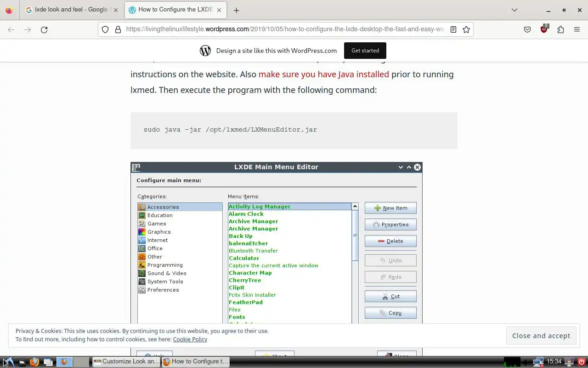
Task: Click 'New Item' in the menu editor screenshot
Action: click(x=390, y=208)
